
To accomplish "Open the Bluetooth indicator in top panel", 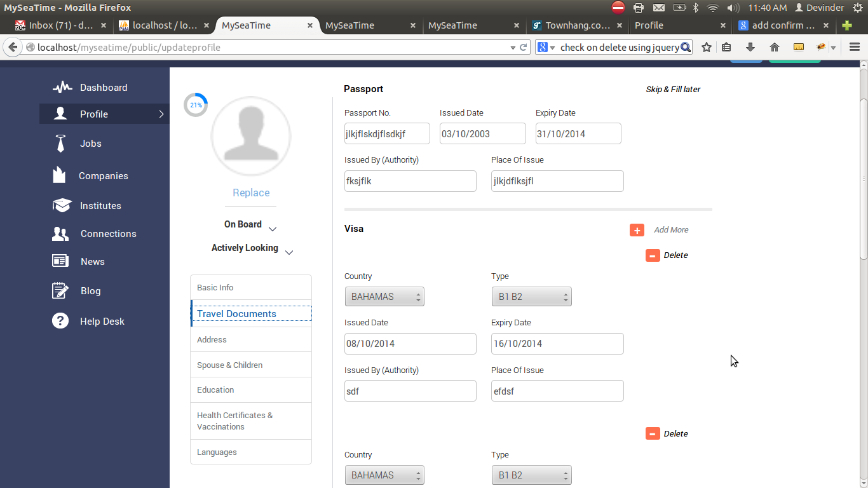I will [696, 8].
